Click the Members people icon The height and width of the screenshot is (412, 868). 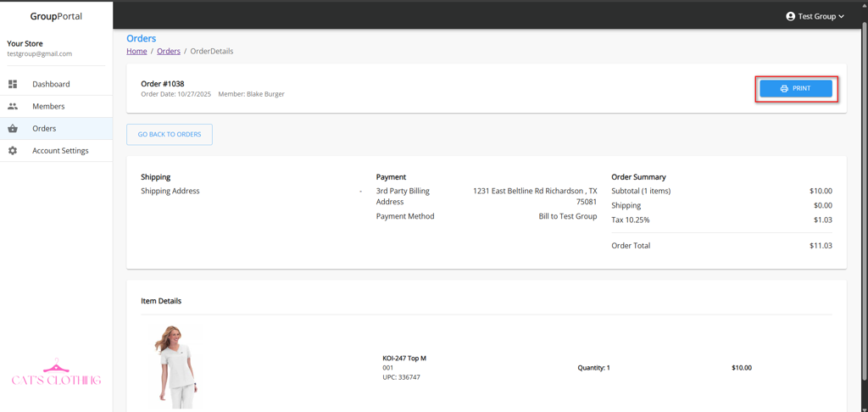(x=13, y=107)
